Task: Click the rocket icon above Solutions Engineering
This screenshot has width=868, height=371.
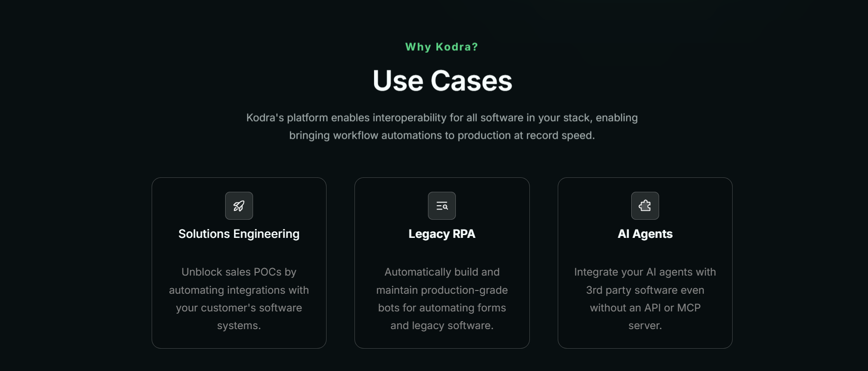Action: pyautogui.click(x=239, y=206)
